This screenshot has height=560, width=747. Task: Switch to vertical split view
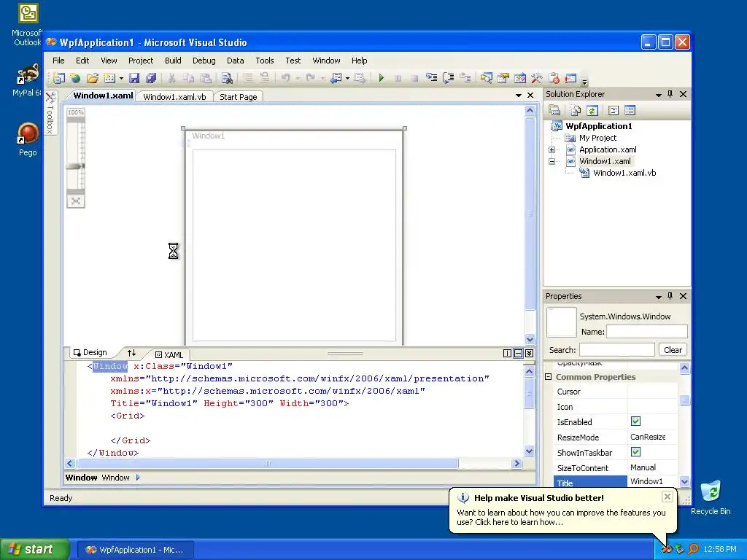pos(508,354)
